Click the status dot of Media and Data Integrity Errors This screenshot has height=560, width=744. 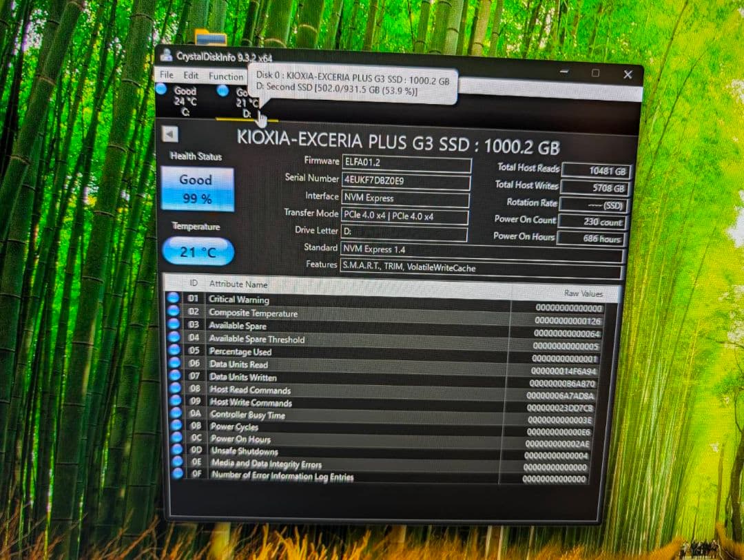pyautogui.click(x=178, y=461)
